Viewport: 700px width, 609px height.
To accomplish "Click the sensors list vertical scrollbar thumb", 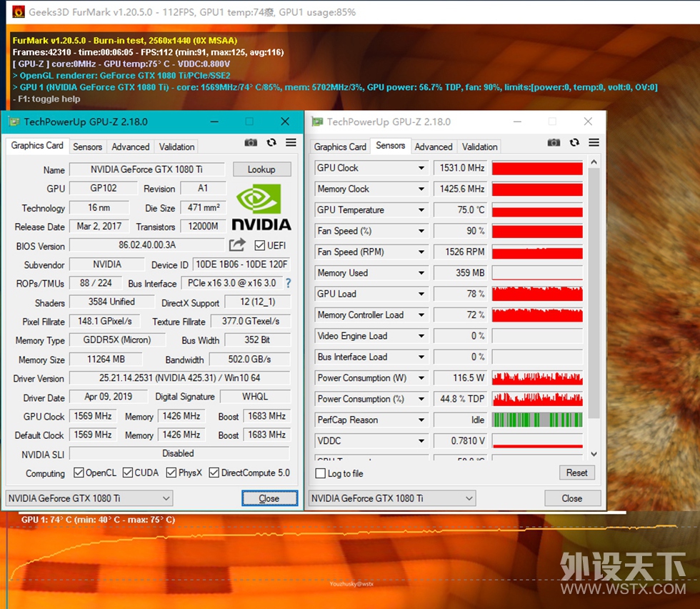I will (594, 293).
